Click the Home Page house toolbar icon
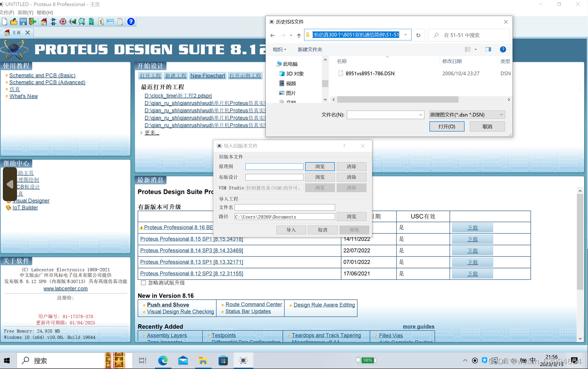This screenshot has width=588, height=369. [44, 21]
